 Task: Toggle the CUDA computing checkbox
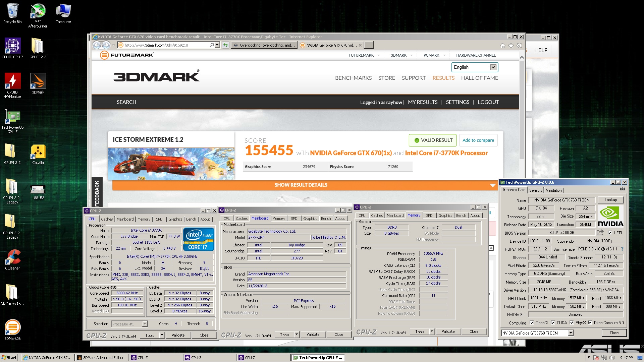(x=553, y=323)
